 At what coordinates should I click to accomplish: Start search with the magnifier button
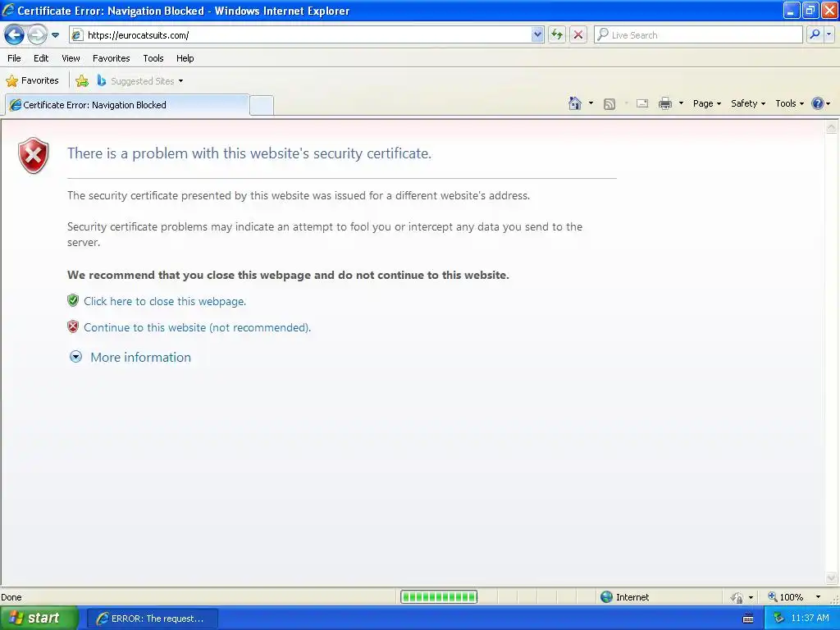pos(815,35)
